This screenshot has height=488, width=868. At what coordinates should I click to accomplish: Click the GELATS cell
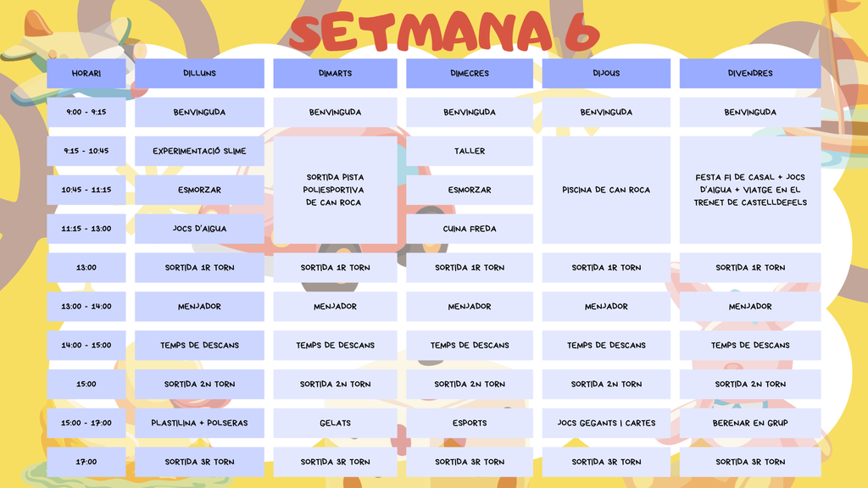(335, 423)
